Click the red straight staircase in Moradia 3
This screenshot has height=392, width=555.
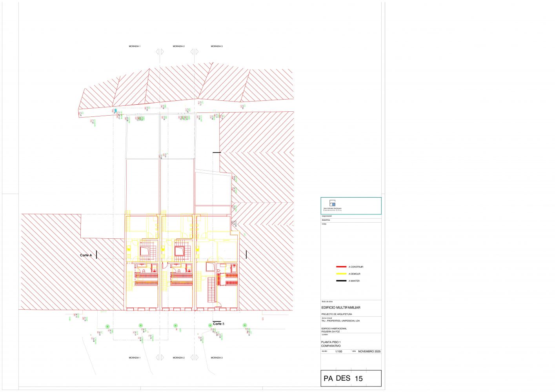pos(211,289)
